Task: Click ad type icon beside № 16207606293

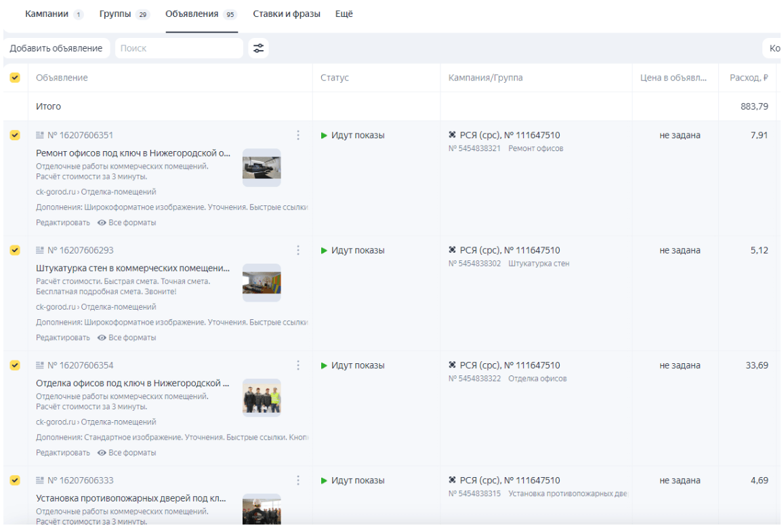Action: (x=40, y=250)
